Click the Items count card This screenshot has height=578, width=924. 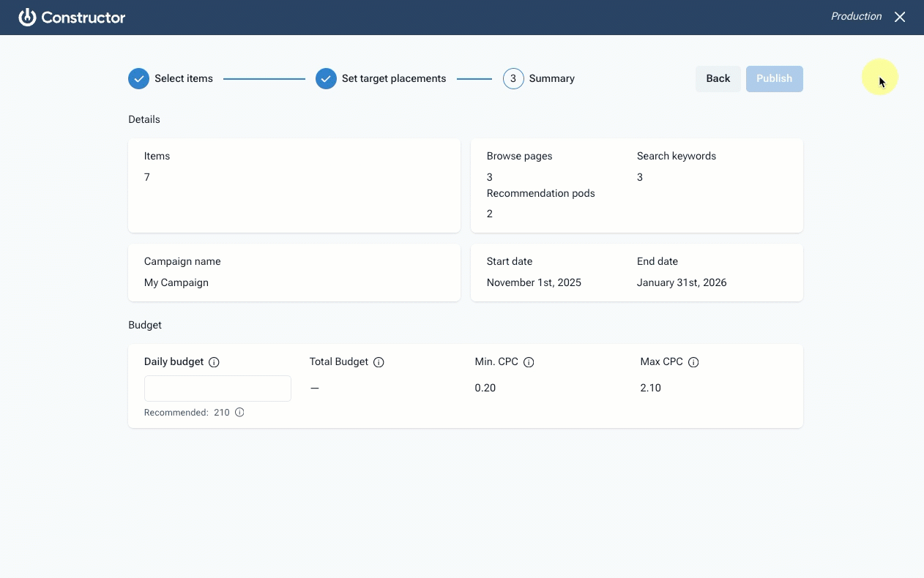pyautogui.click(x=294, y=186)
